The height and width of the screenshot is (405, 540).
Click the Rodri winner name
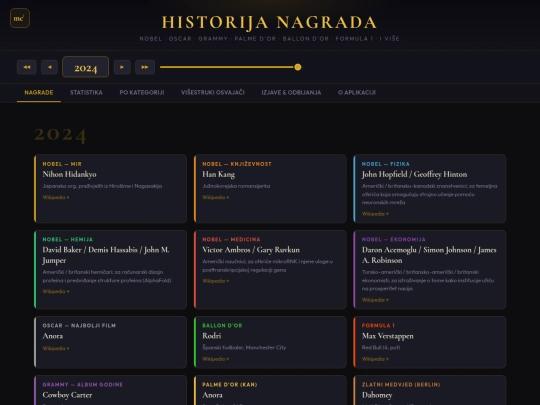click(211, 336)
